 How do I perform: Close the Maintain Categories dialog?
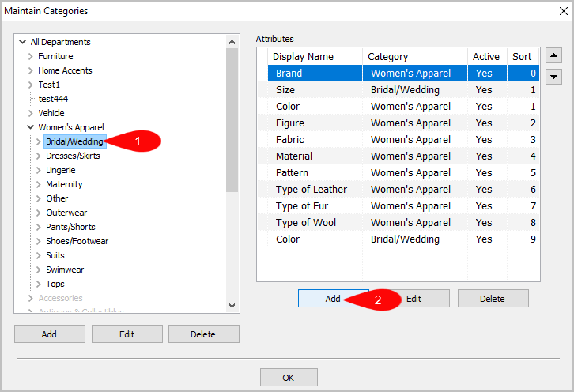[x=564, y=11]
